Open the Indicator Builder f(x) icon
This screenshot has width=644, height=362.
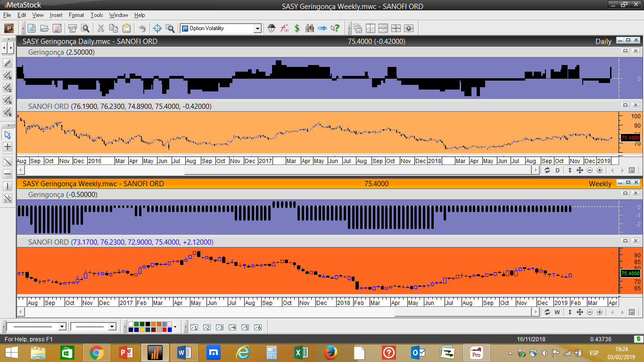(284, 28)
